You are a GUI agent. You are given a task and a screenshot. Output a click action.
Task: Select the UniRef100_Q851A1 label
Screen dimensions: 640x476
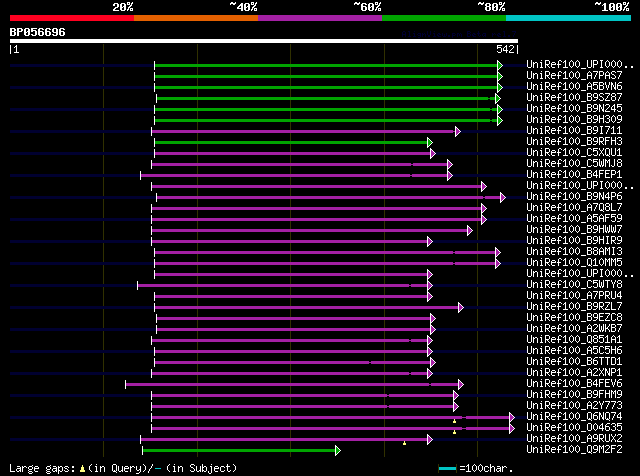(x=574, y=340)
